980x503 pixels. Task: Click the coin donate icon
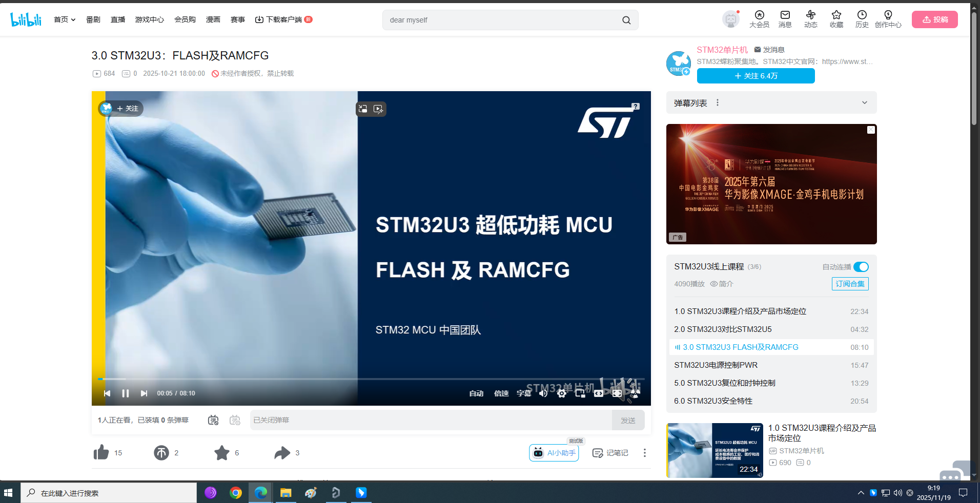click(x=161, y=453)
